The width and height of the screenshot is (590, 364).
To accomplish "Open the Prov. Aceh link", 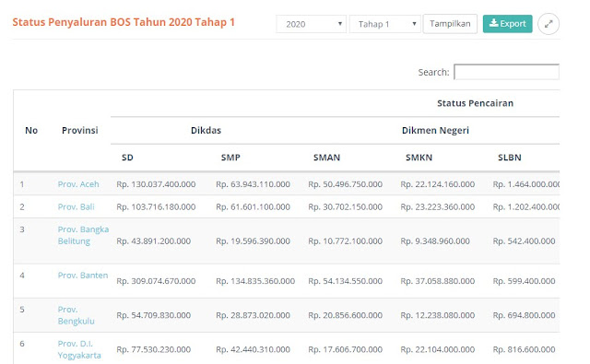I will (78, 184).
